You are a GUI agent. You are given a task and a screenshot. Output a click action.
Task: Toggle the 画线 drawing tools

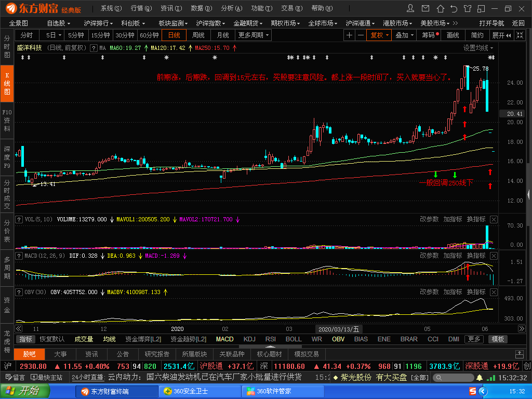(453, 35)
